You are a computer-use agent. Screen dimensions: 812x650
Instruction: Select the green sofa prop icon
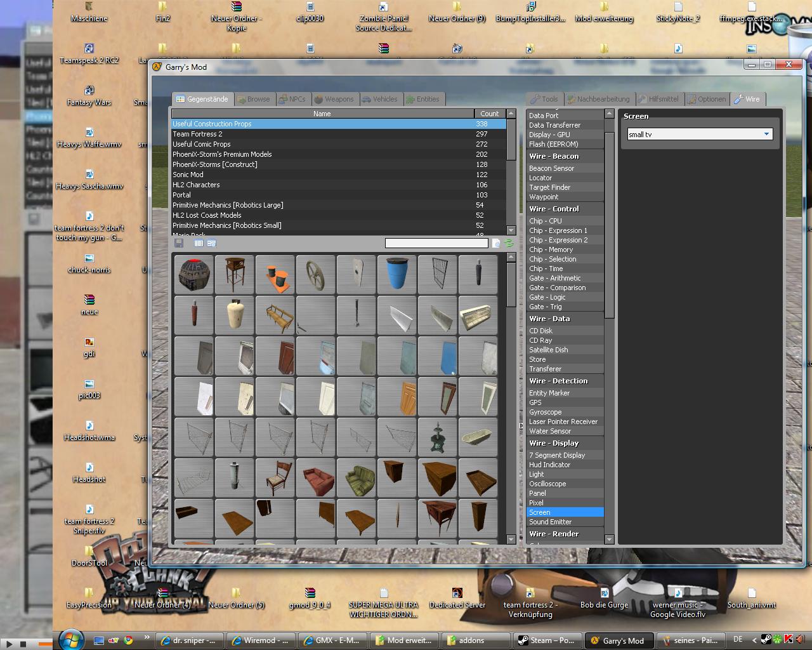point(356,477)
